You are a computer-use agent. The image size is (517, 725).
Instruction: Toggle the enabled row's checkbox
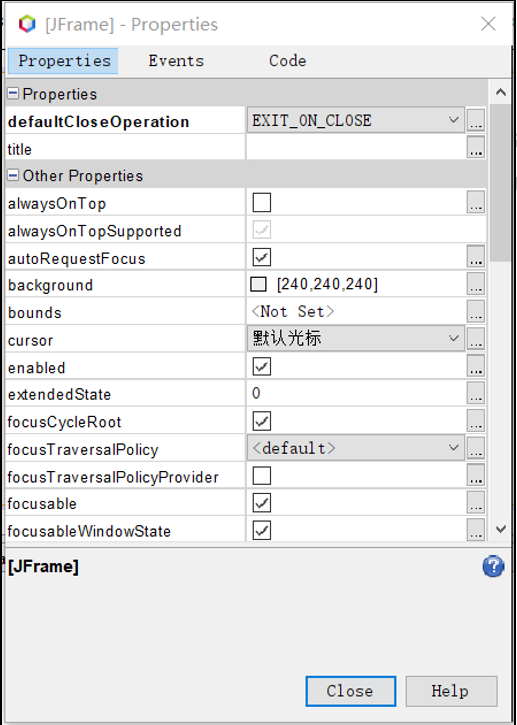(262, 367)
